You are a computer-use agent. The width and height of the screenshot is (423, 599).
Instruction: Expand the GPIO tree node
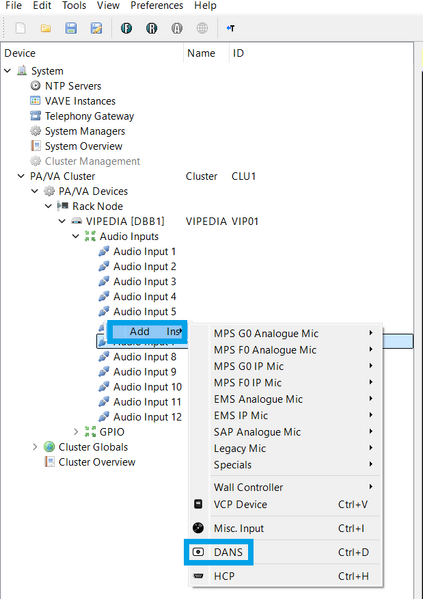(76, 432)
